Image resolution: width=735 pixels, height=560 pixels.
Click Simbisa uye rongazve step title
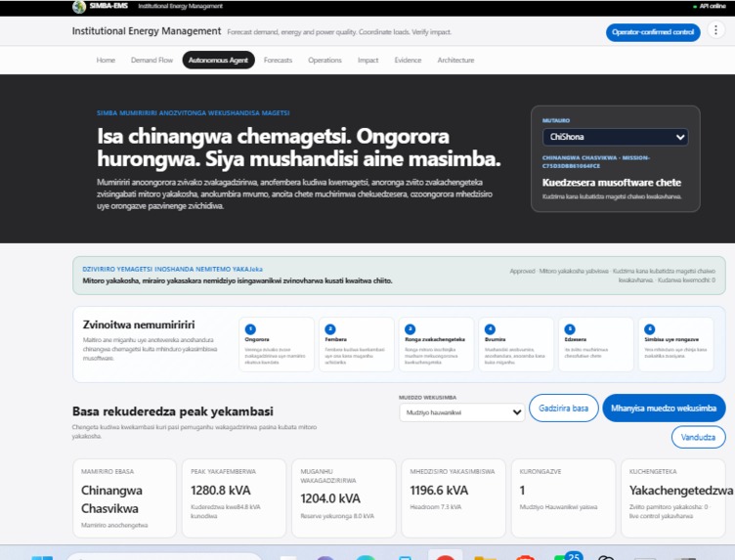(x=671, y=339)
